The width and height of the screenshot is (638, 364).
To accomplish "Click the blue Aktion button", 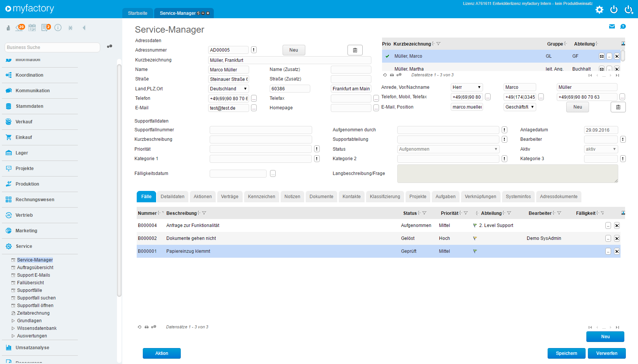I will (161, 353).
